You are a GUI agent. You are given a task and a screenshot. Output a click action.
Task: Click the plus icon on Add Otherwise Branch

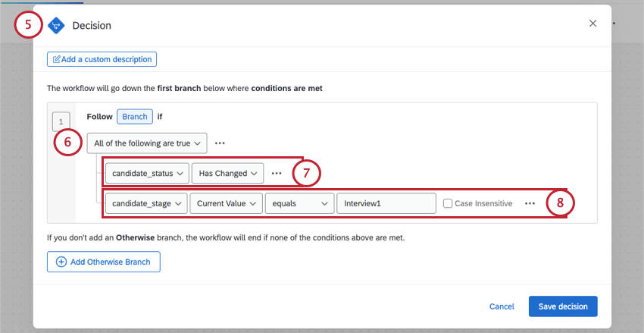(x=61, y=262)
